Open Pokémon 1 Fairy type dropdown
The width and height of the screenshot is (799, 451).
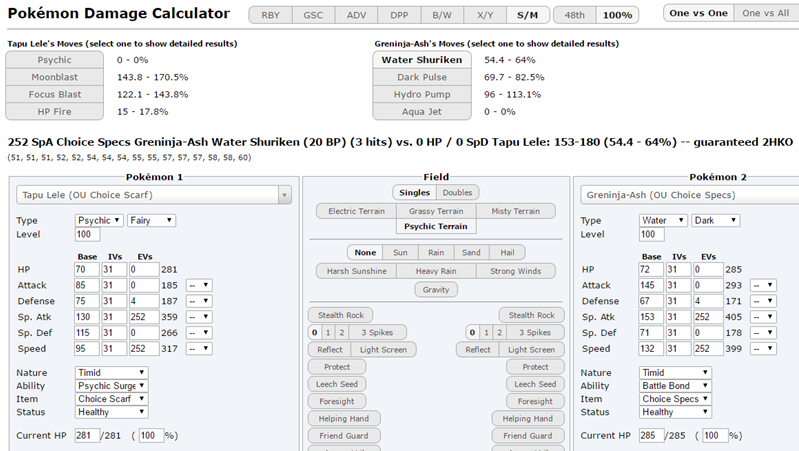pos(151,220)
